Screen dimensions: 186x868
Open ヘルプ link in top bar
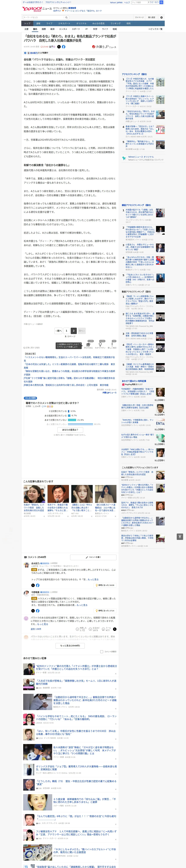pyautogui.click(x=127, y=2)
